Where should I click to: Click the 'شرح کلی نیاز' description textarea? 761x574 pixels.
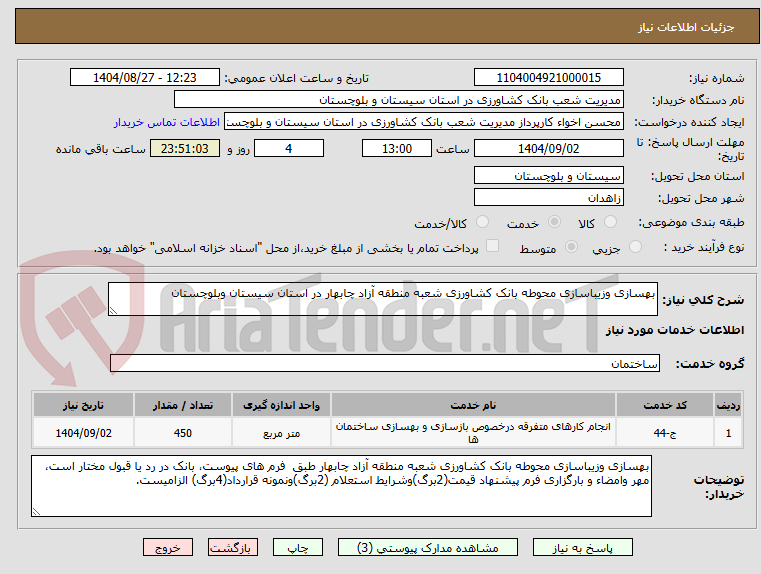coord(383,299)
